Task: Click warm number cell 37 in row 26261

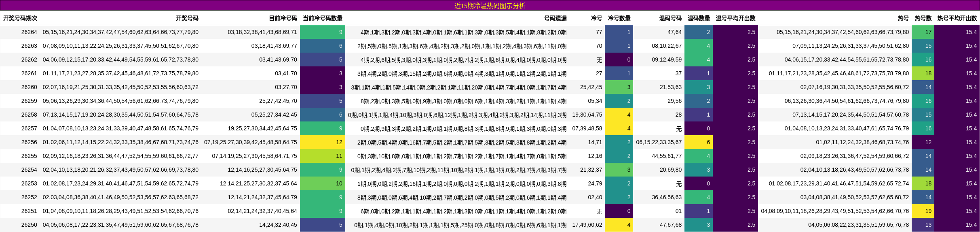Action: pyautogui.click(x=678, y=73)
